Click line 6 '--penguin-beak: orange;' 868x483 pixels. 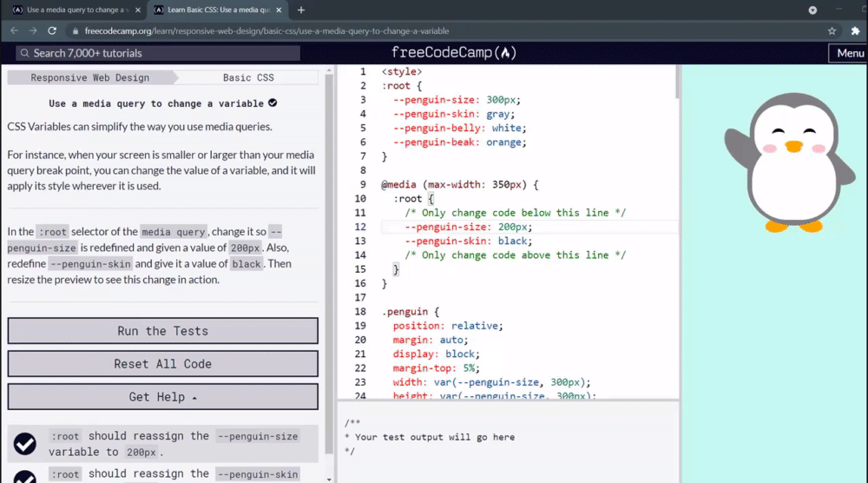pos(459,142)
